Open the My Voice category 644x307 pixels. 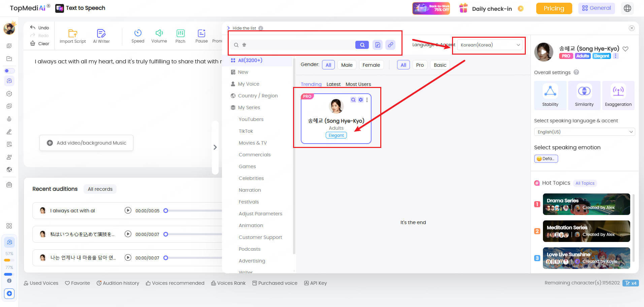245,84
